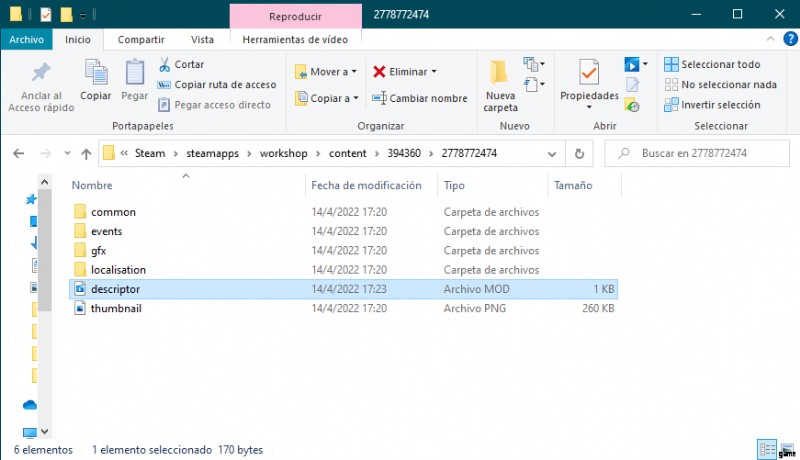Refresh the current folder view
This screenshot has height=460, width=800.
coord(579,154)
